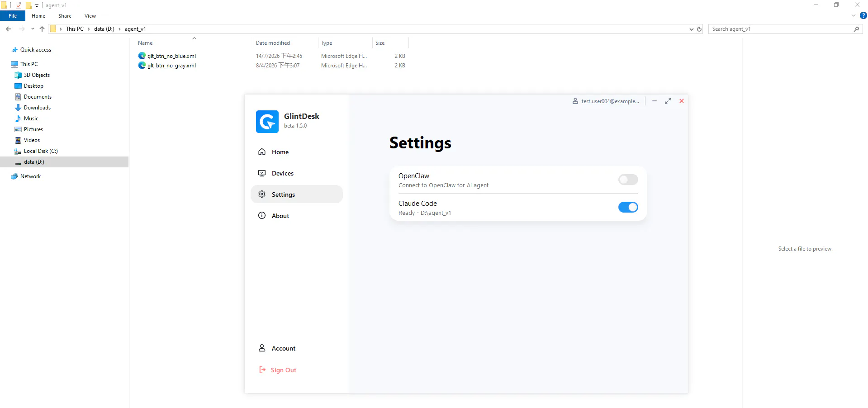The width and height of the screenshot is (868, 408).
Task: Open Videos in navigation pane
Action: coord(32,140)
